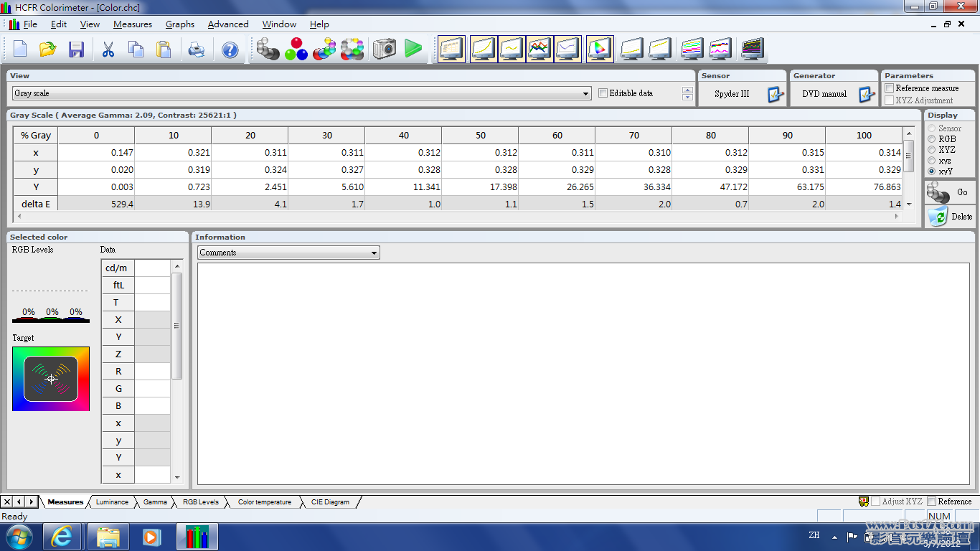This screenshot has width=980, height=551.
Task: Select the RGB display radio button
Action: pos(932,139)
